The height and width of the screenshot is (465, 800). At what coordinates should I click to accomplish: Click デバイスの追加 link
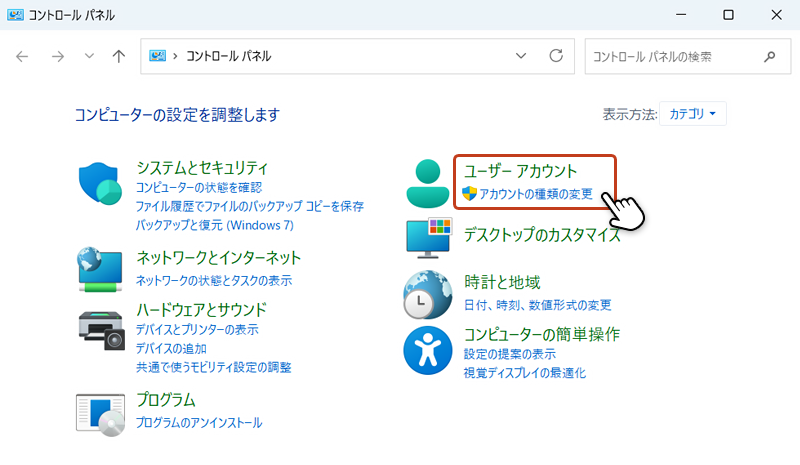pos(171,349)
